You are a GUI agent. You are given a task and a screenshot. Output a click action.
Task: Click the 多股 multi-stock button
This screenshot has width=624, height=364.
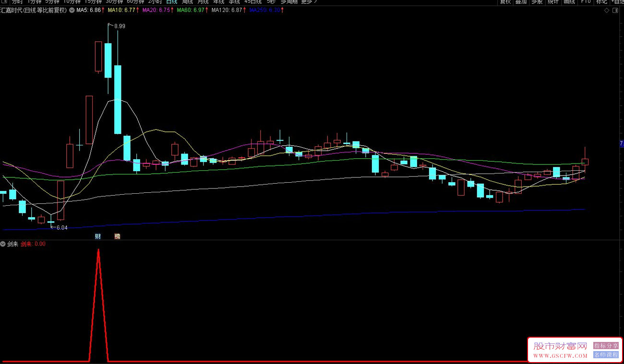pos(537,2)
